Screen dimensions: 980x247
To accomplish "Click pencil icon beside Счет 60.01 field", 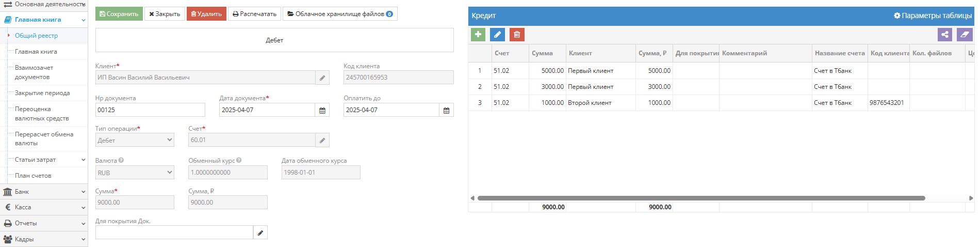I will 322,140.
